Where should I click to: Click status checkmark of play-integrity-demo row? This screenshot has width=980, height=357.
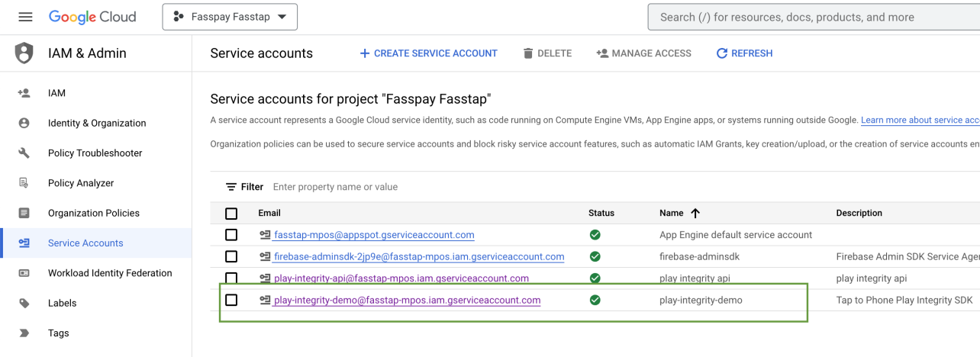point(595,301)
